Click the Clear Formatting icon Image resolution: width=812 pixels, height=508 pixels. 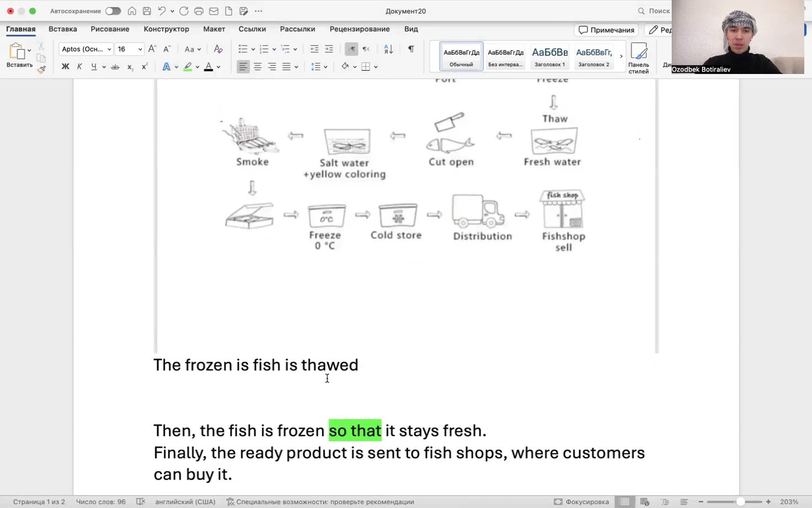click(x=218, y=49)
